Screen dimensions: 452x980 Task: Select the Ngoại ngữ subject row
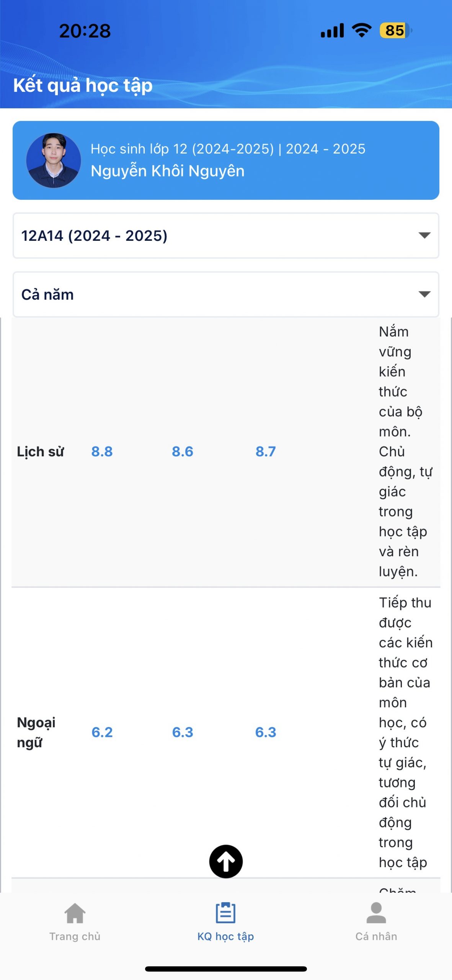tap(226, 732)
